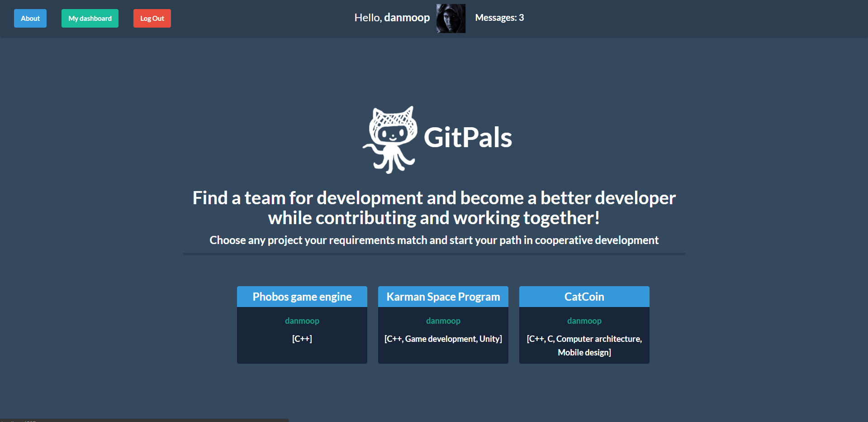Click the GitPals octopus cat logo

390,139
